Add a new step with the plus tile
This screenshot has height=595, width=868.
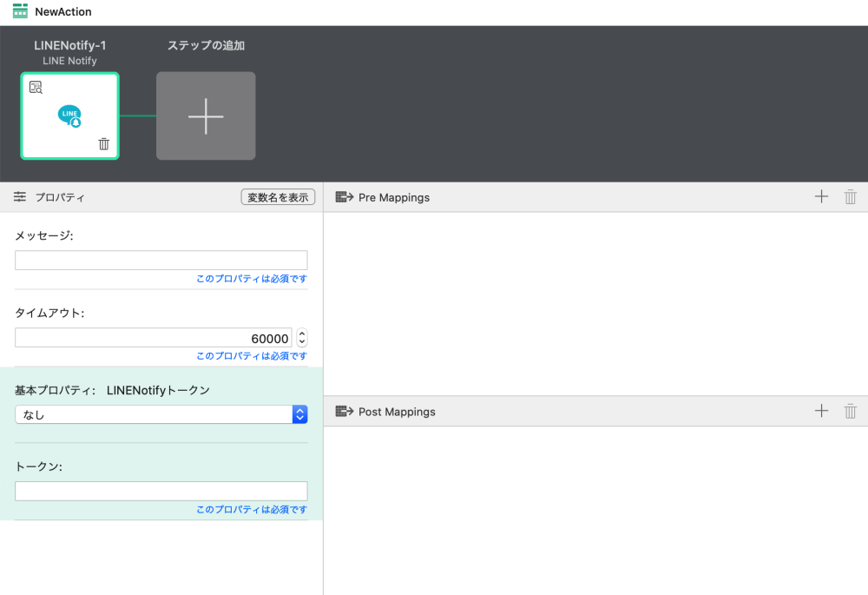pos(206,116)
